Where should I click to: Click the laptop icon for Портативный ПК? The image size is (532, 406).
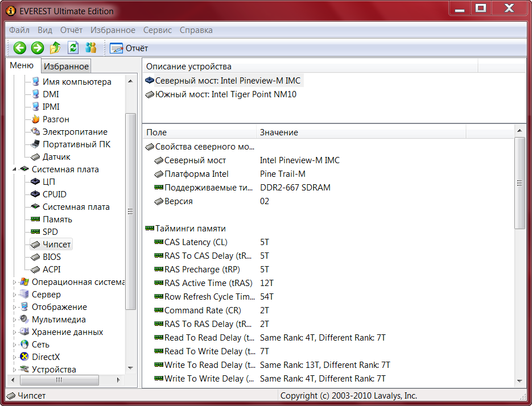(35, 144)
